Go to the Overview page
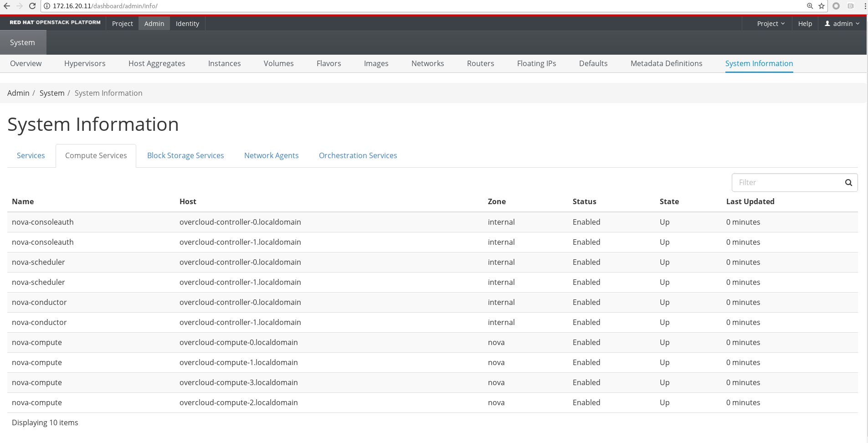Screen dimensions: 868x443 click(26, 63)
